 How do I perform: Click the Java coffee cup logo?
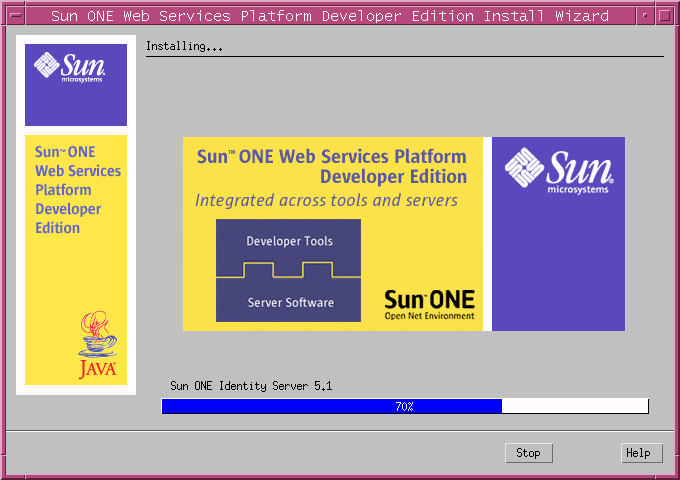(x=98, y=345)
